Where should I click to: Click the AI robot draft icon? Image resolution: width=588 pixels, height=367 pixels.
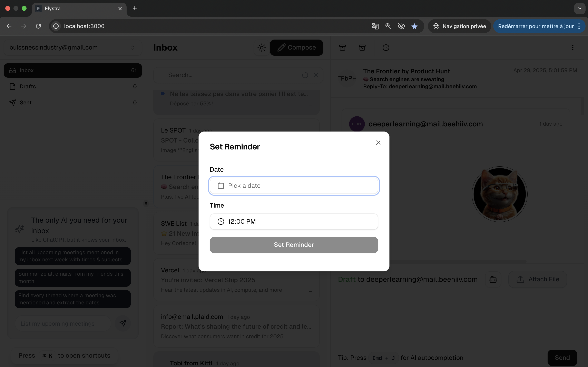click(493, 279)
